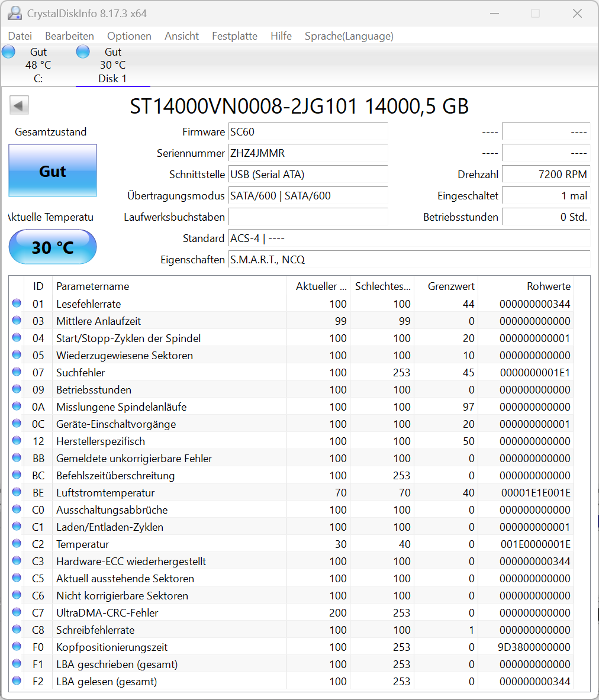Click status orb of Herstellerspezifisch row
599x700 pixels.
[17, 441]
